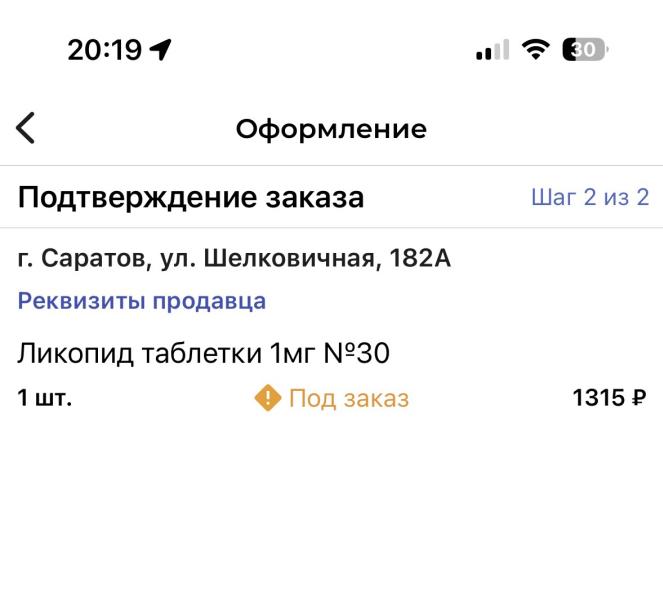Tap the orange warning diamond icon

coord(268,398)
